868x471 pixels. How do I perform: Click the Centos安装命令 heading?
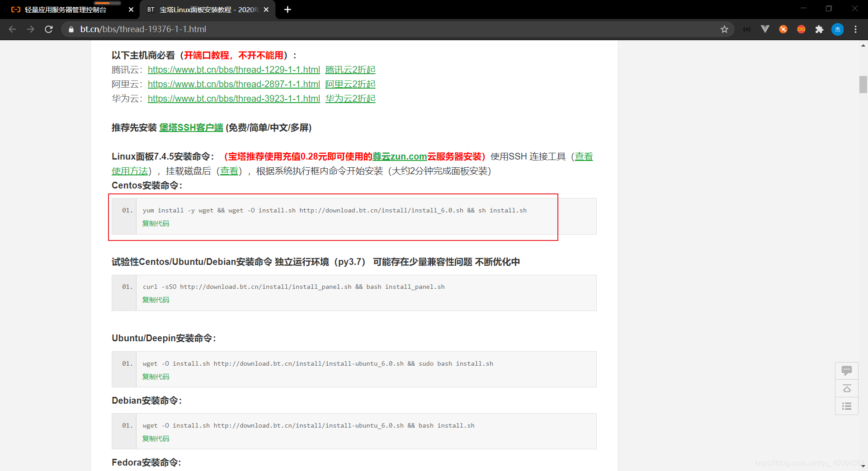[147, 185]
